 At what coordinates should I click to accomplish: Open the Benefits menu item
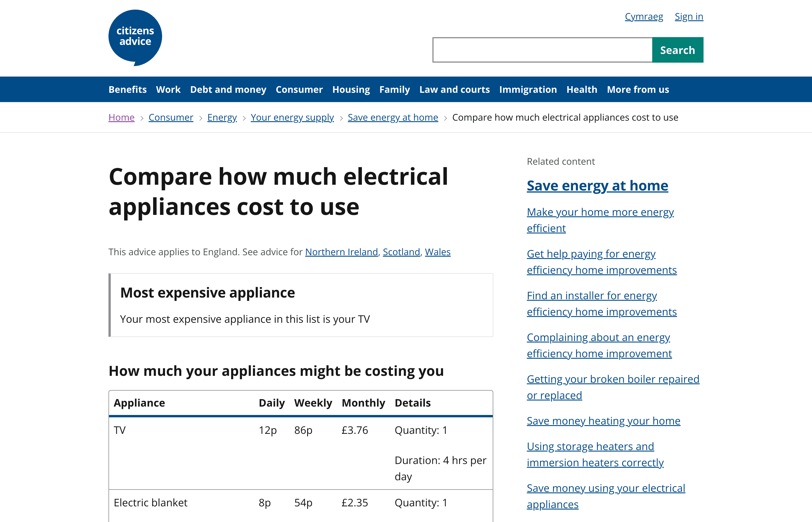(127, 89)
